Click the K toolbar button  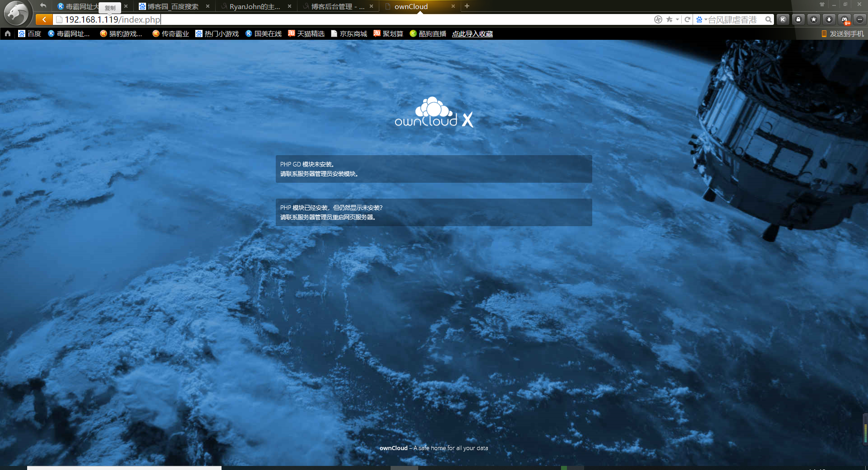coord(783,19)
